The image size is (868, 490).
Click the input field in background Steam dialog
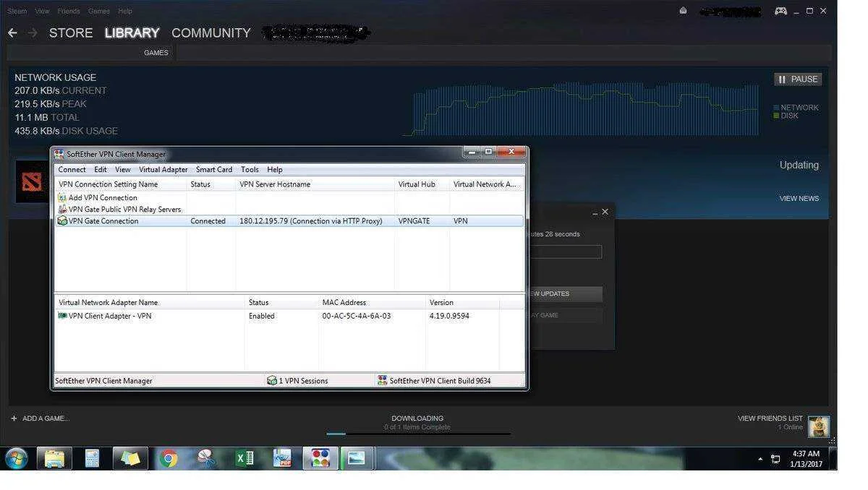[566, 252]
